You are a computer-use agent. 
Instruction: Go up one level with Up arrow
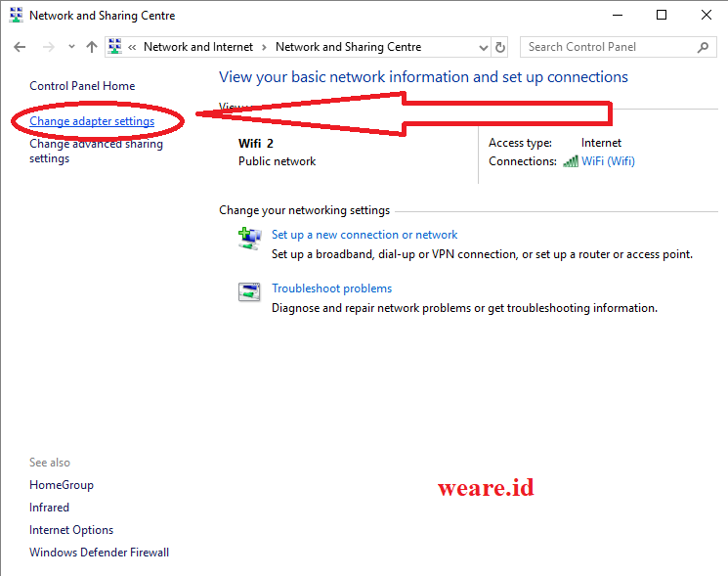tap(92, 47)
